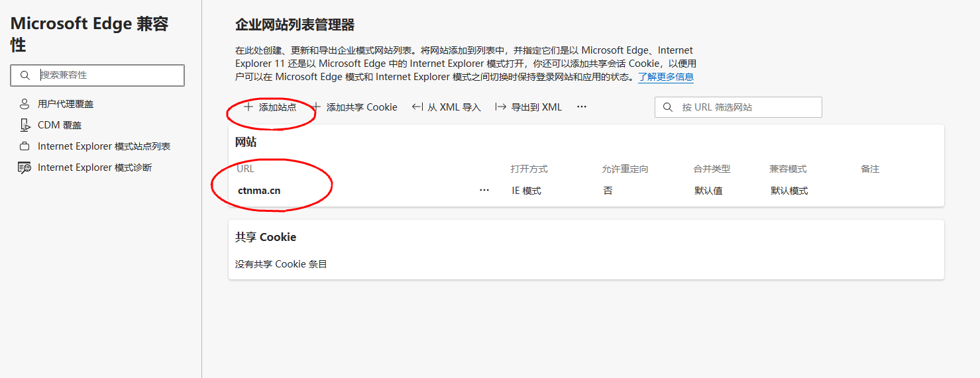The image size is (980, 378).
Task: Click the import arrow icon for 从 XML 导入
Action: [x=417, y=107]
